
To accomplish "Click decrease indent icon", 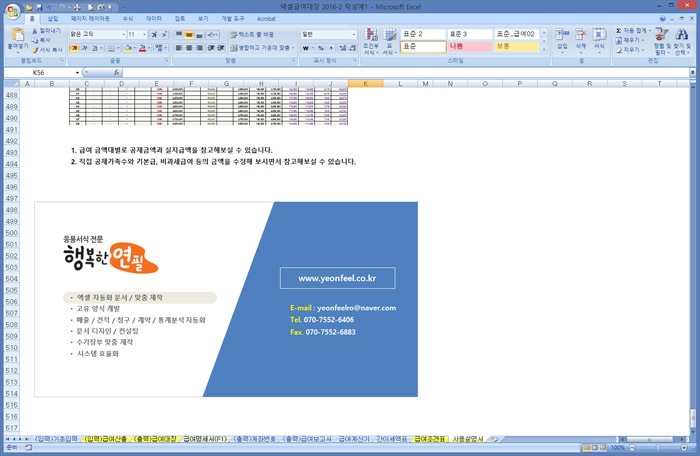I will pos(211,48).
